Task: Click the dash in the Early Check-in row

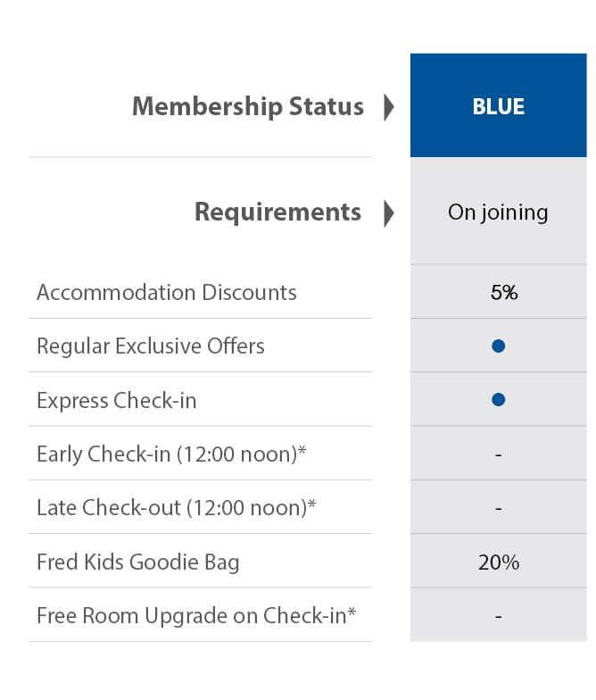Action: click(498, 455)
